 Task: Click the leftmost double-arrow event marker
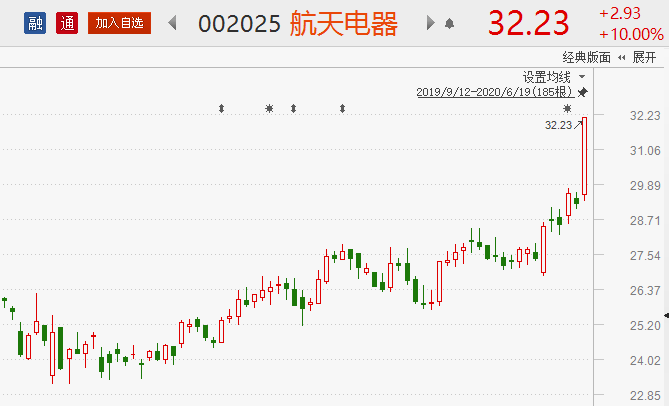pos(222,108)
